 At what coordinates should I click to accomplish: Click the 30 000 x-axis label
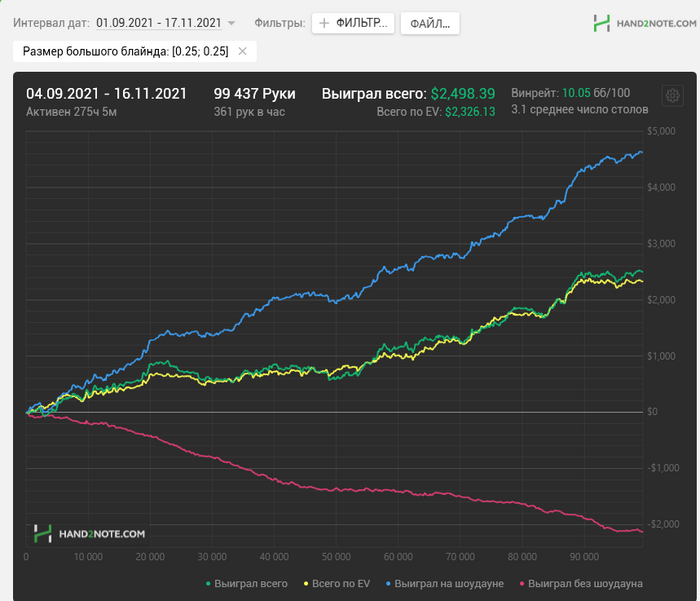point(212,557)
